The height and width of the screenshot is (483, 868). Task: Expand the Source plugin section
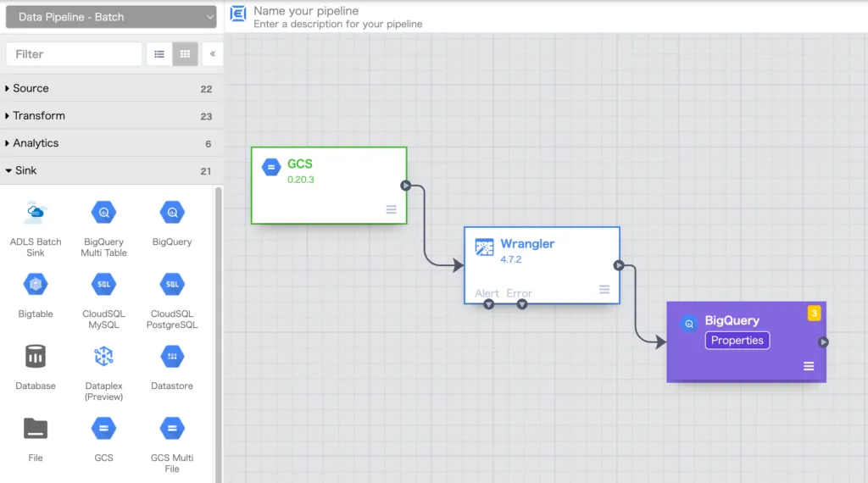point(111,88)
